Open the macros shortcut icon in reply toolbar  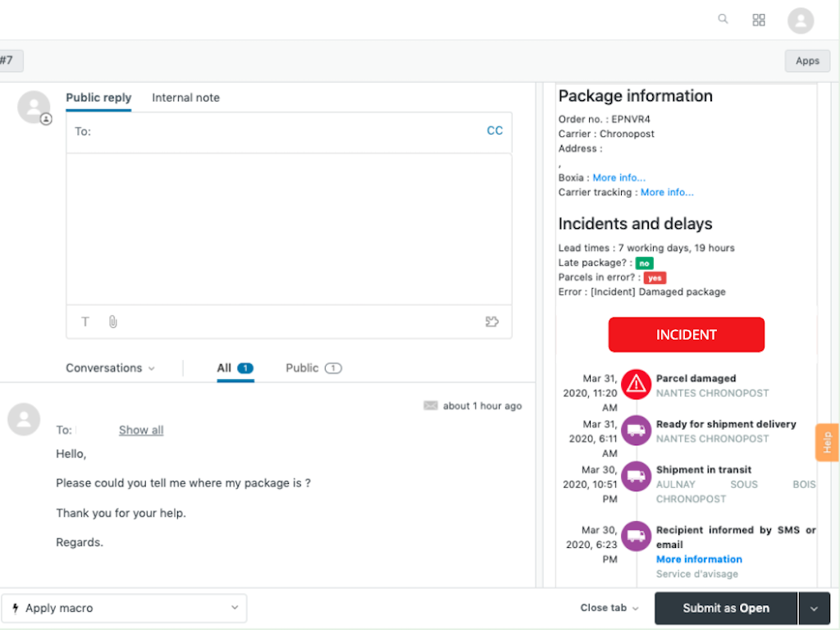pos(491,322)
